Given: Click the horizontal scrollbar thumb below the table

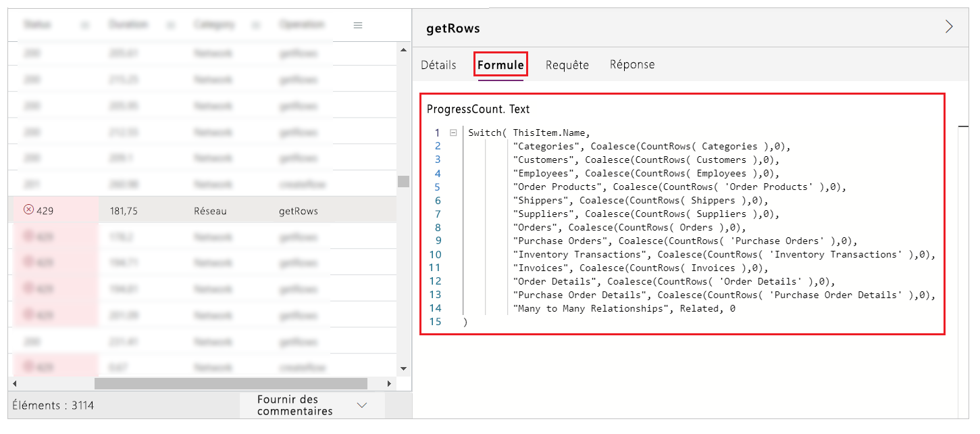Looking at the screenshot, I should click(x=231, y=384).
